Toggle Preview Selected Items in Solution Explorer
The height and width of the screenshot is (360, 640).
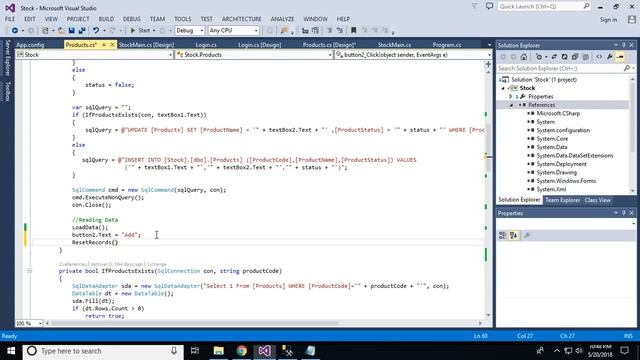(620, 57)
